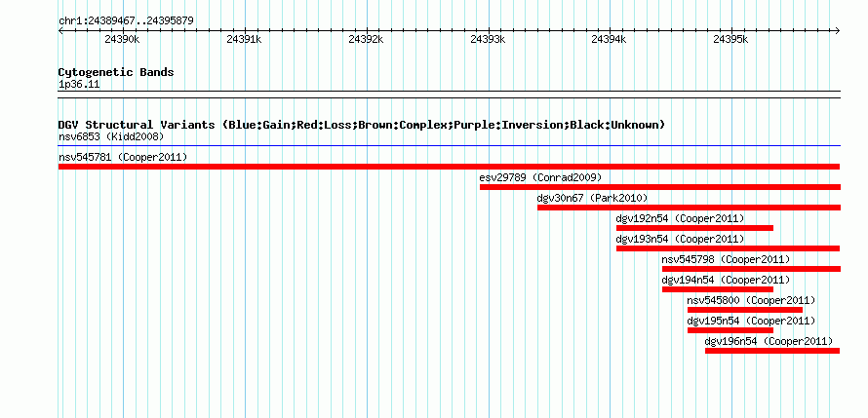This screenshot has width=868, height=418.
Task: Select the red dgv195n54 variant bar
Action: point(730,330)
